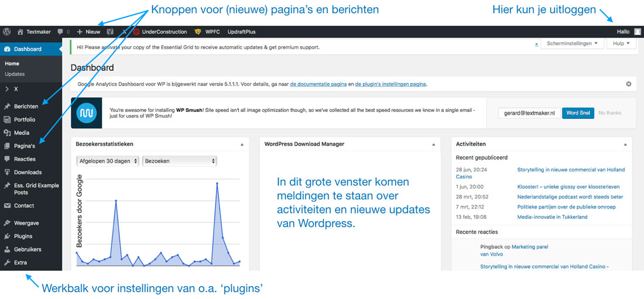The height and width of the screenshot is (299, 644).
Task: Collapse the WordPress Download Manager widget
Action: click(x=433, y=145)
